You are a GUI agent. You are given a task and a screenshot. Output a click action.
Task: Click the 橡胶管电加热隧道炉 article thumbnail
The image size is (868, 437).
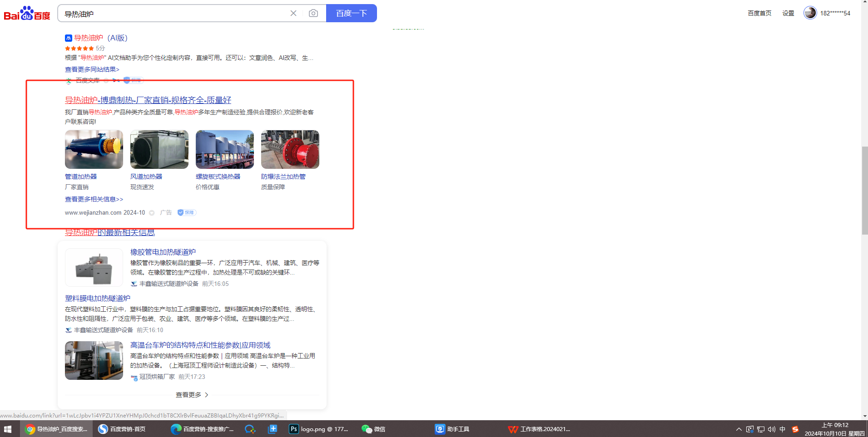click(x=94, y=267)
